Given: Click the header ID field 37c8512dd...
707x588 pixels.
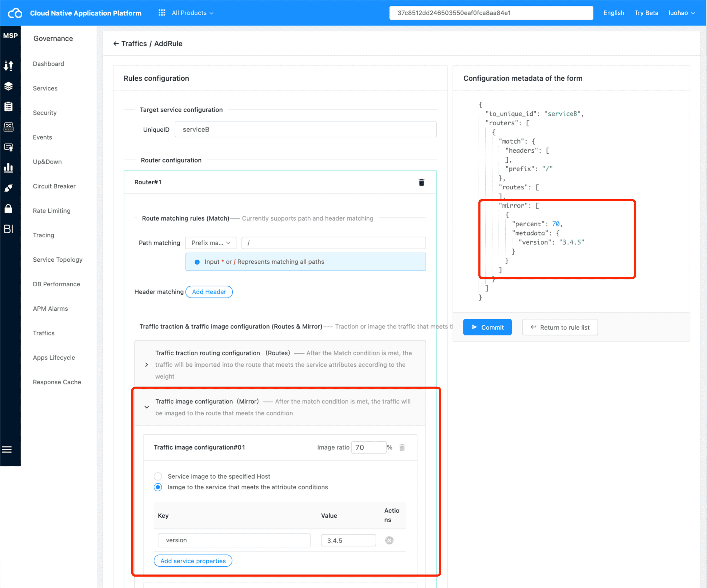Looking at the screenshot, I should pyautogui.click(x=491, y=13).
